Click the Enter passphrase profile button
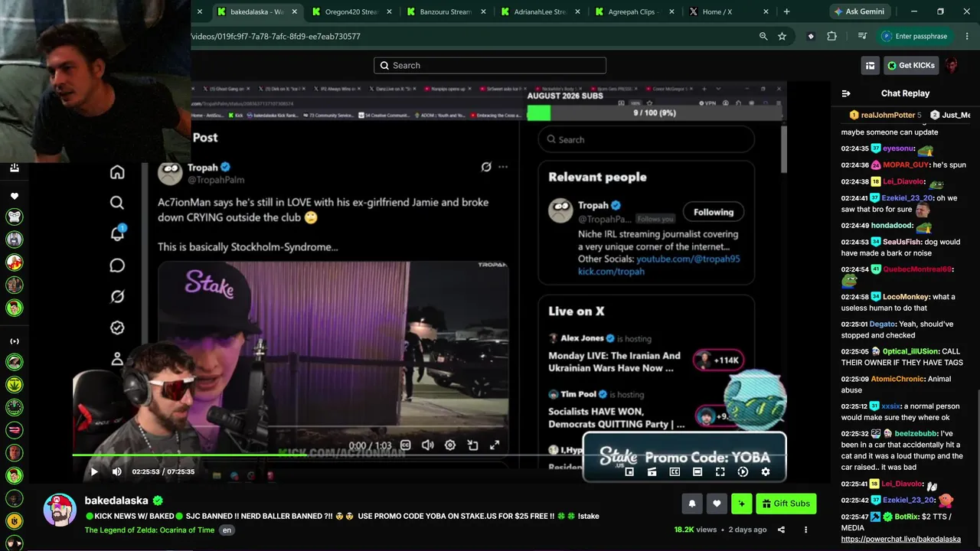Image resolution: width=980 pixels, height=551 pixels. point(915,36)
